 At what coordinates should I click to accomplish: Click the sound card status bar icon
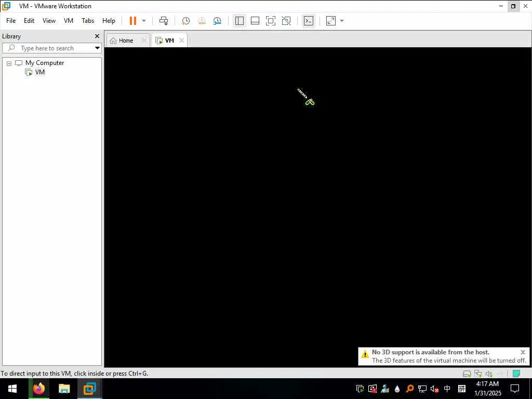489,374
